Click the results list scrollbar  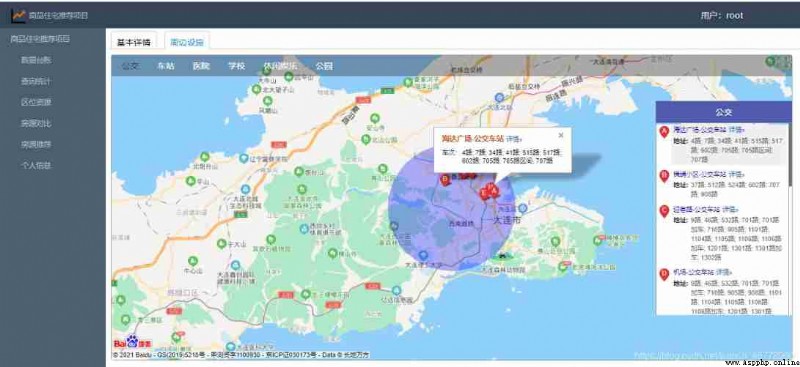[x=790, y=156]
